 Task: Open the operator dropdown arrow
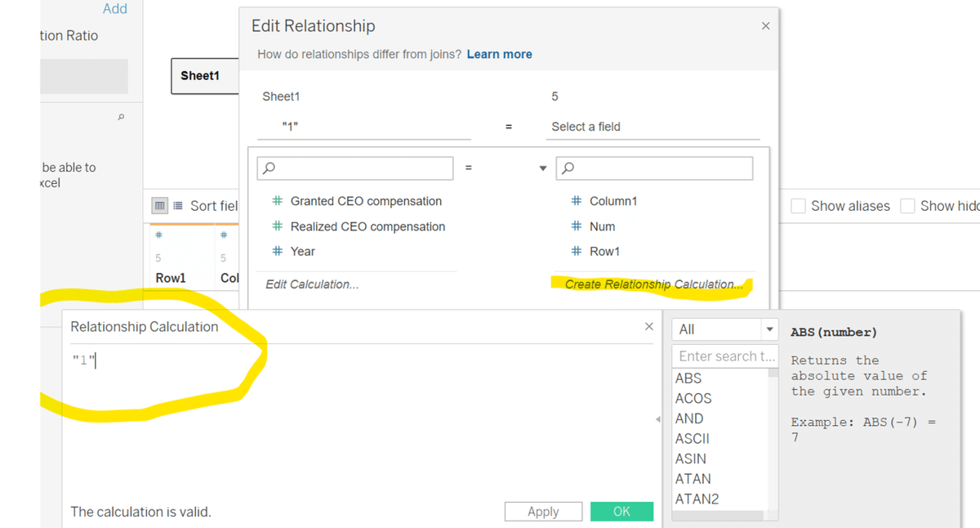point(542,168)
